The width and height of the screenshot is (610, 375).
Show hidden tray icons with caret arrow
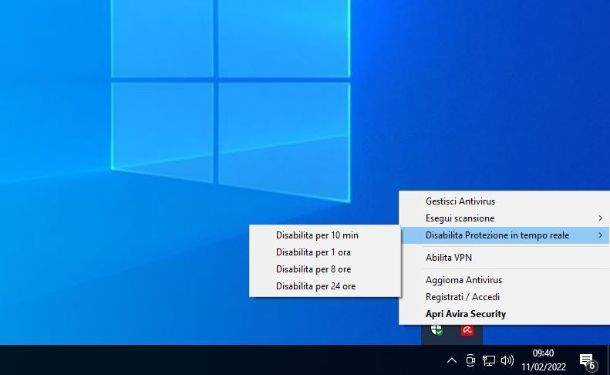[452, 361]
